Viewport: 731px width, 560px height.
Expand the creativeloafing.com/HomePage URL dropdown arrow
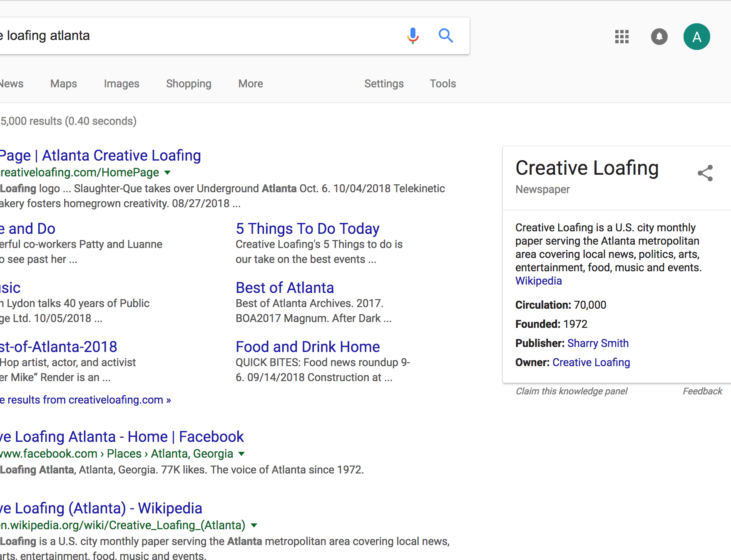[167, 173]
